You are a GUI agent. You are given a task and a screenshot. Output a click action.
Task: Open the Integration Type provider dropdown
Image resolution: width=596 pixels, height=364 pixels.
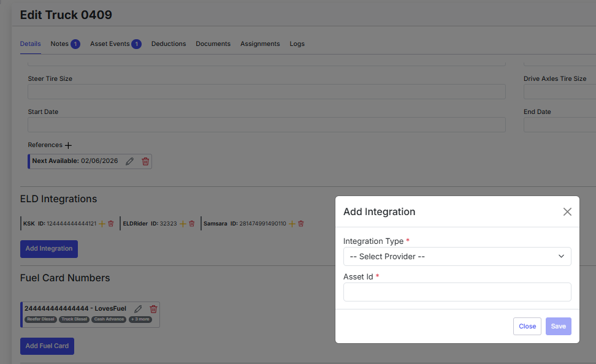point(457,257)
